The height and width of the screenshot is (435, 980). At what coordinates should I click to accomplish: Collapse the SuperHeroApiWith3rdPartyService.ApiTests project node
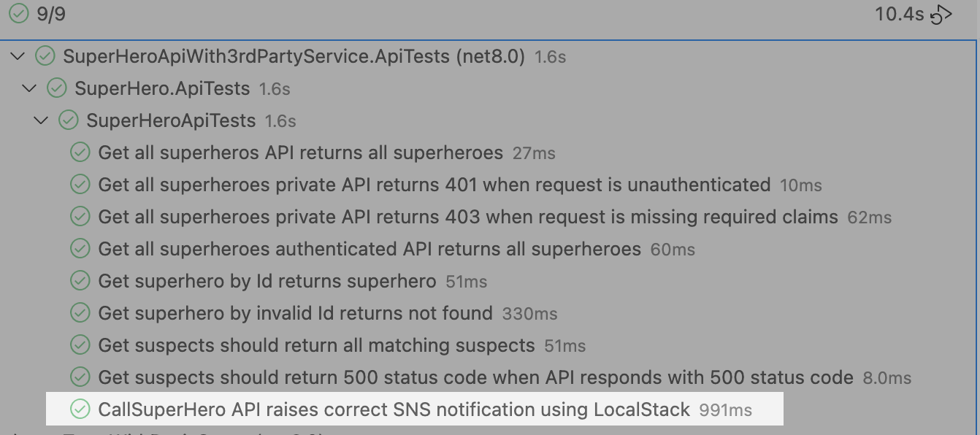click(x=18, y=56)
